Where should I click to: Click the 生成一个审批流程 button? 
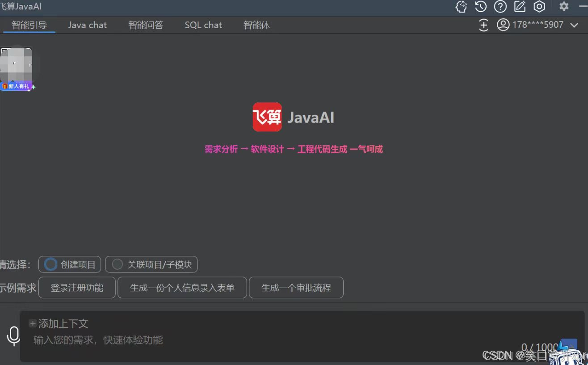[x=296, y=288]
